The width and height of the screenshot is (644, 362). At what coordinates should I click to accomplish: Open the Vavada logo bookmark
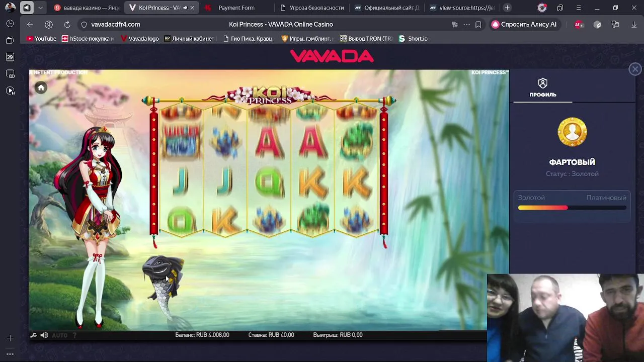pyautogui.click(x=140, y=38)
